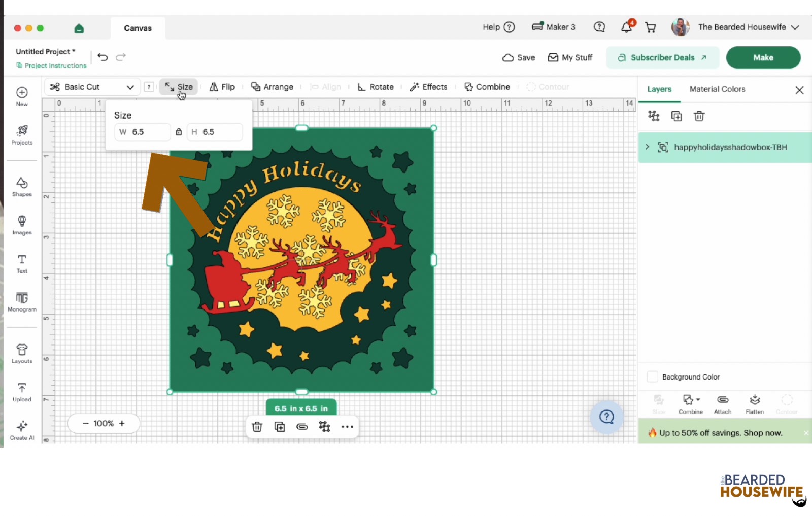Image resolution: width=812 pixels, height=516 pixels.
Task: Close the Layers panel
Action: click(x=799, y=90)
